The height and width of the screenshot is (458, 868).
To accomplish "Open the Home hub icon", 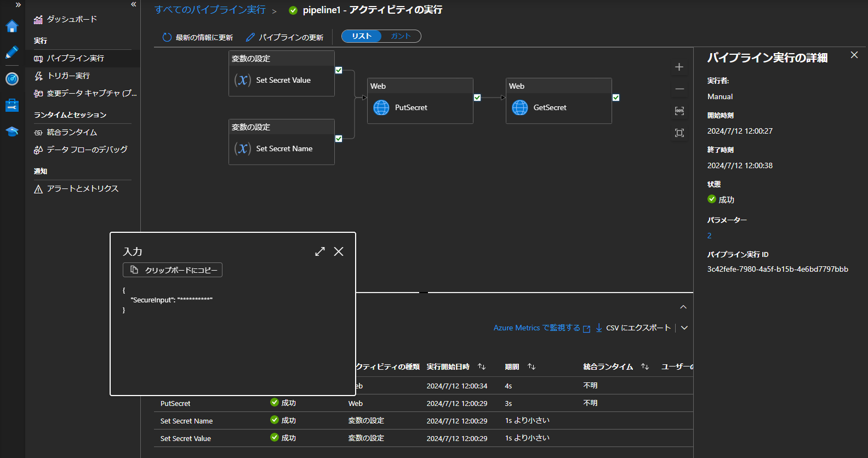I will (x=12, y=26).
